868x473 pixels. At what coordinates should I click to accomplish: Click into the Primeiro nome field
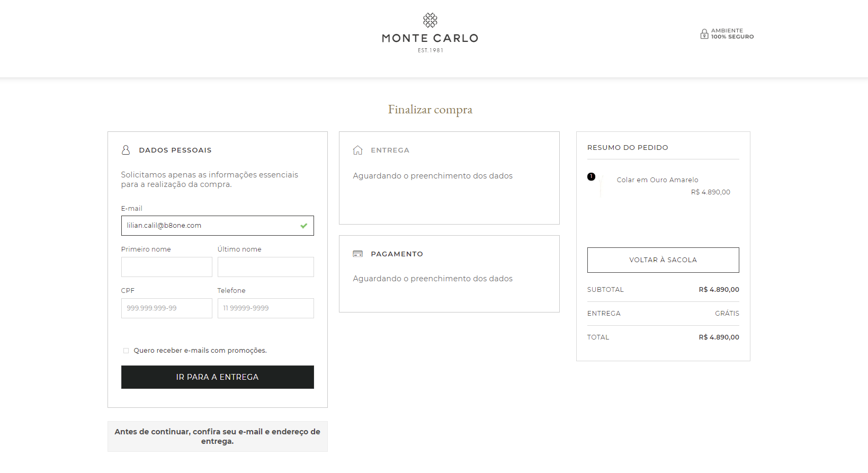click(x=166, y=267)
